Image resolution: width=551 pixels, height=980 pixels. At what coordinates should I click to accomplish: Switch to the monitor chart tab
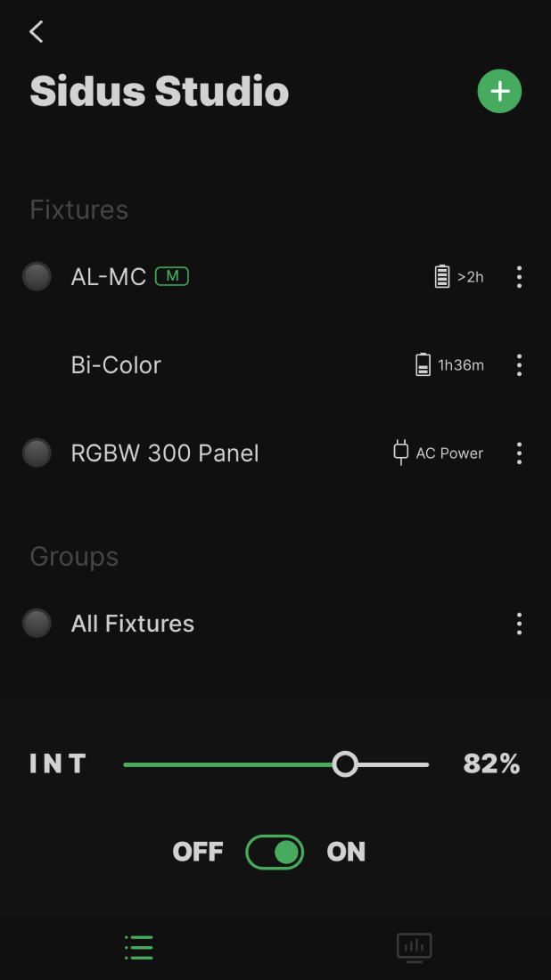click(x=414, y=947)
